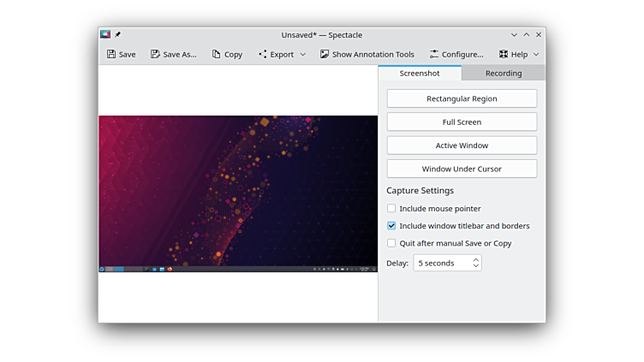Image resolution: width=644 pixels, height=362 pixels.
Task: Adjust the Delay spinner arrows
Action: [475, 263]
